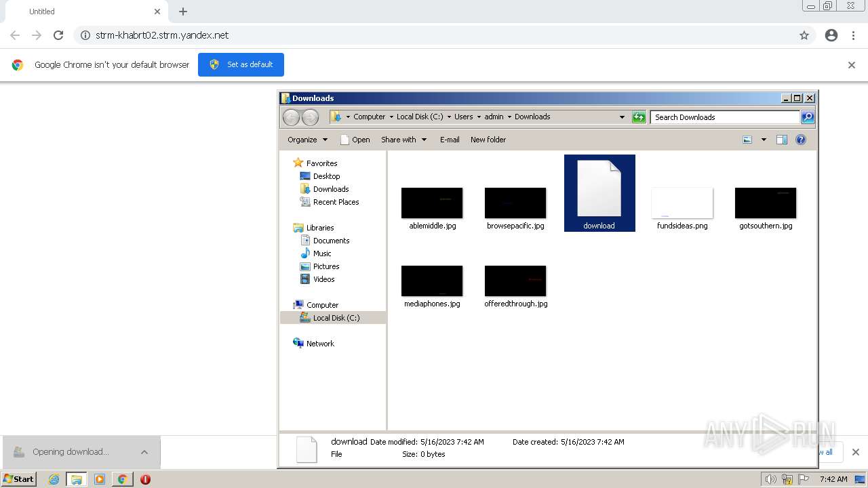Viewport: 868px width, 488px height.
Task: Click the Explorer back navigation button
Action: (291, 117)
